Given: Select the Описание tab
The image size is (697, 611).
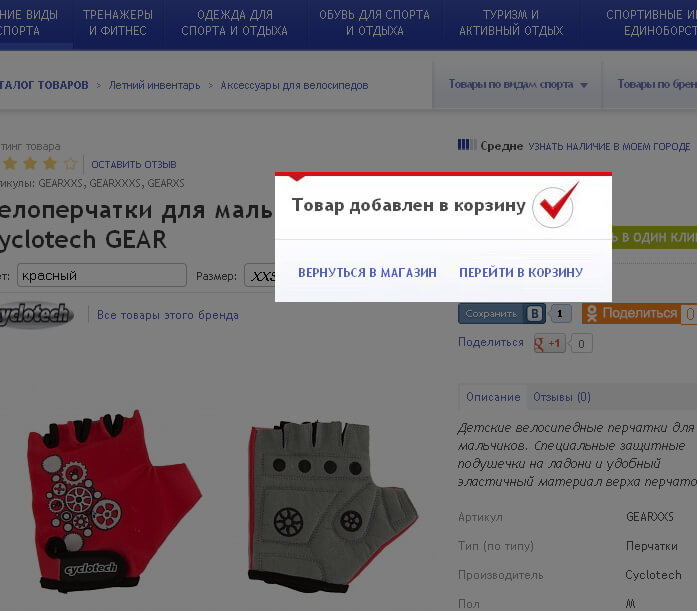Looking at the screenshot, I should point(493,397).
